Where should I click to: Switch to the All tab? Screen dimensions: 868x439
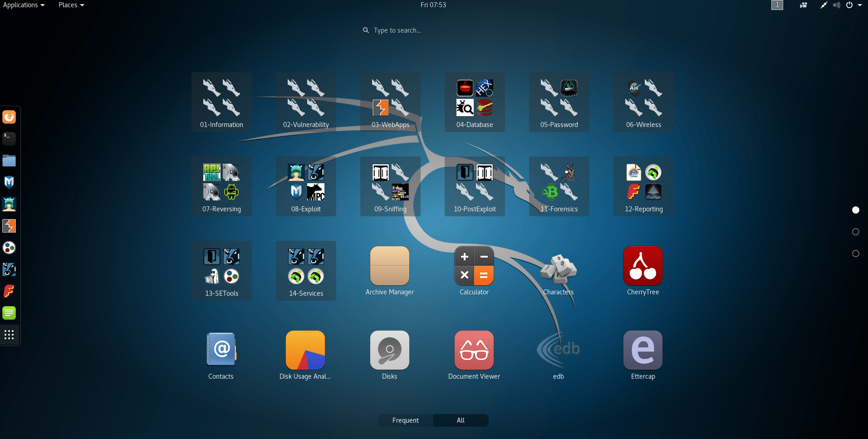coord(461,420)
